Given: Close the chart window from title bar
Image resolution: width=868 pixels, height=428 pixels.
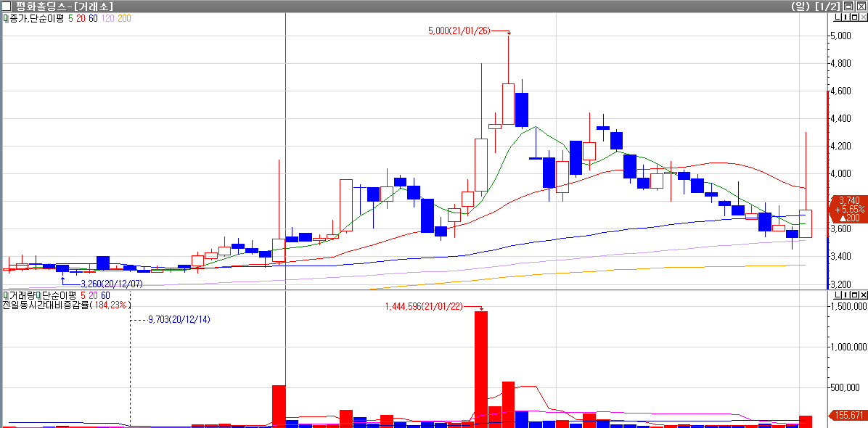Looking at the screenshot, I should [x=860, y=6].
